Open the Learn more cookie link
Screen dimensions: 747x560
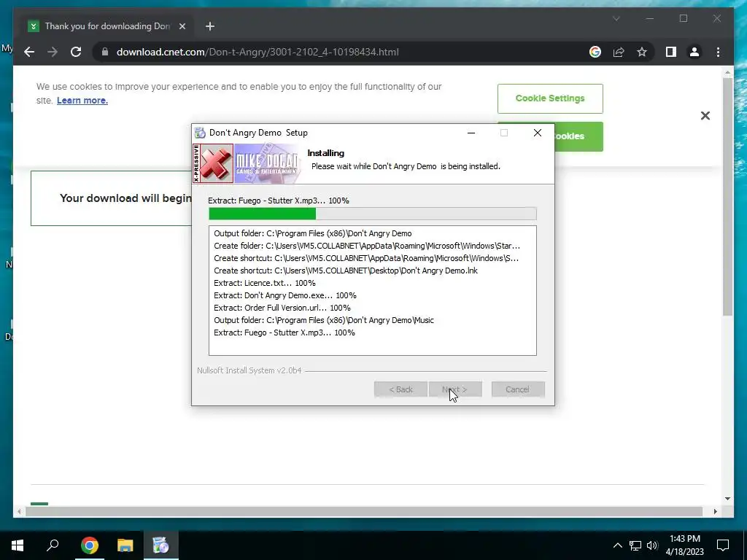82,101
